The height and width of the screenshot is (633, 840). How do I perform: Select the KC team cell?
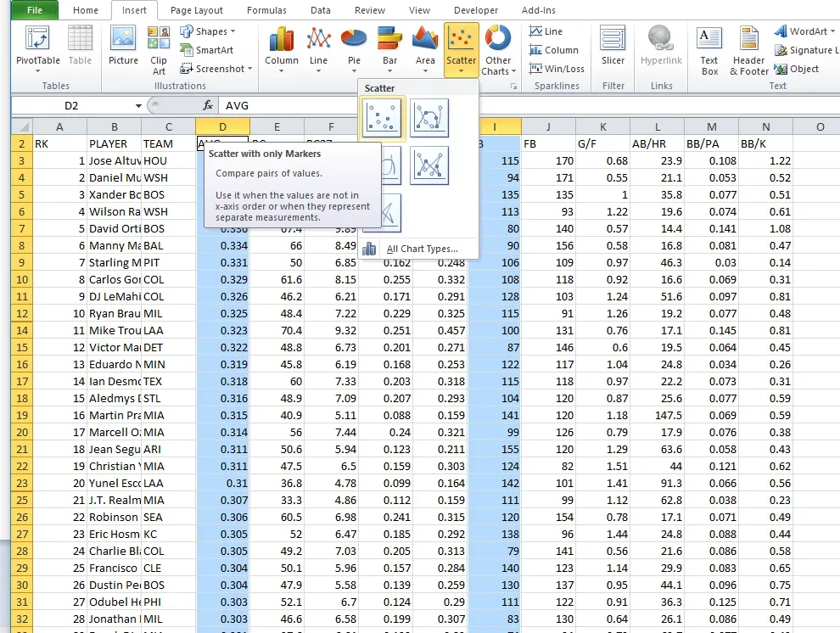click(x=168, y=534)
